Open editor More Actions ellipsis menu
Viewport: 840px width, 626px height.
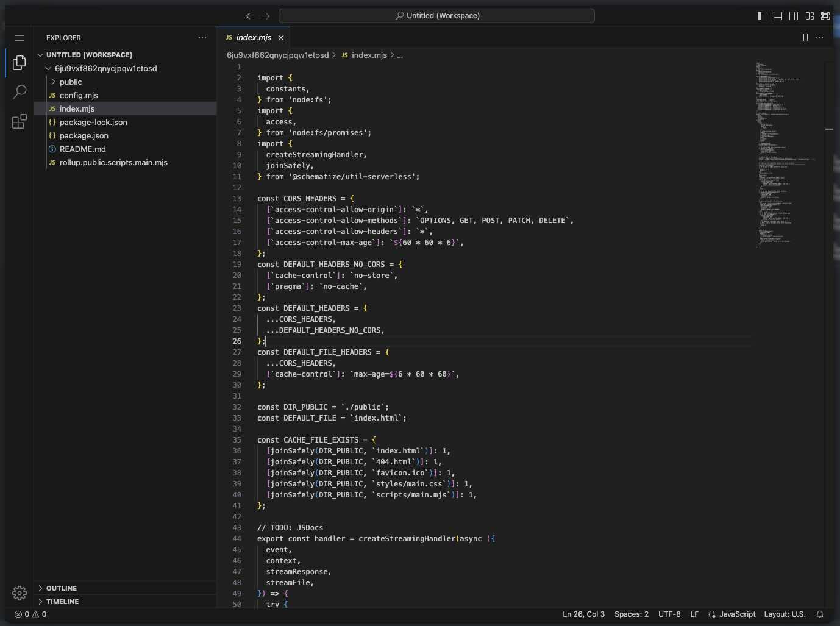(819, 38)
